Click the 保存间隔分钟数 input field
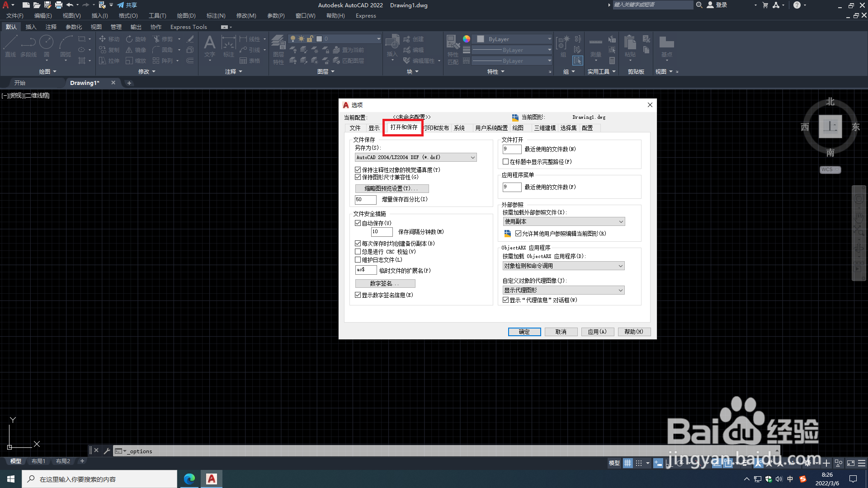The image size is (868, 488). click(x=382, y=232)
